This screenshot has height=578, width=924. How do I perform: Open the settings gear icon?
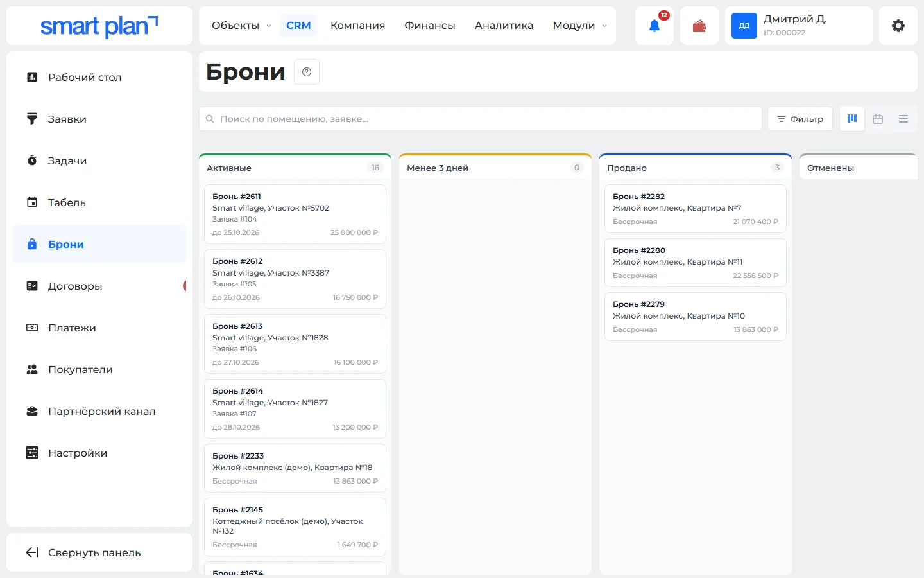[898, 26]
